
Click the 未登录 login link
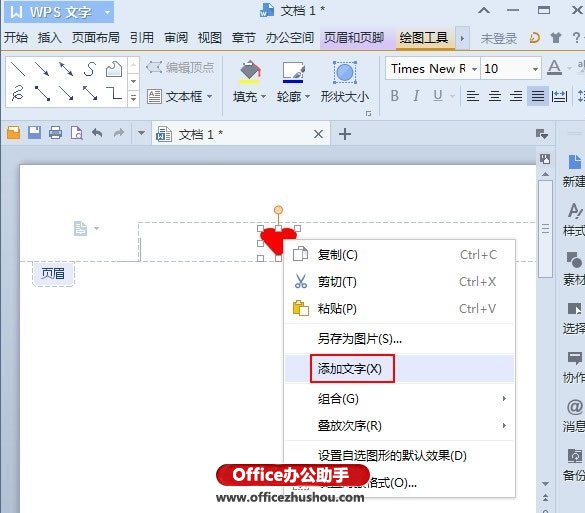(499, 38)
